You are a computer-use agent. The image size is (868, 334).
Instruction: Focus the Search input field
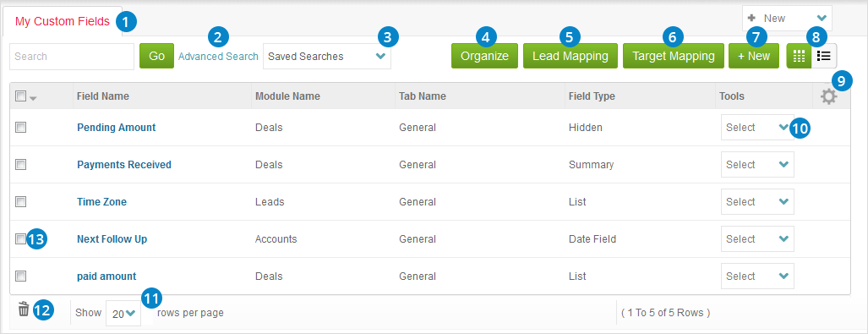[72, 57]
